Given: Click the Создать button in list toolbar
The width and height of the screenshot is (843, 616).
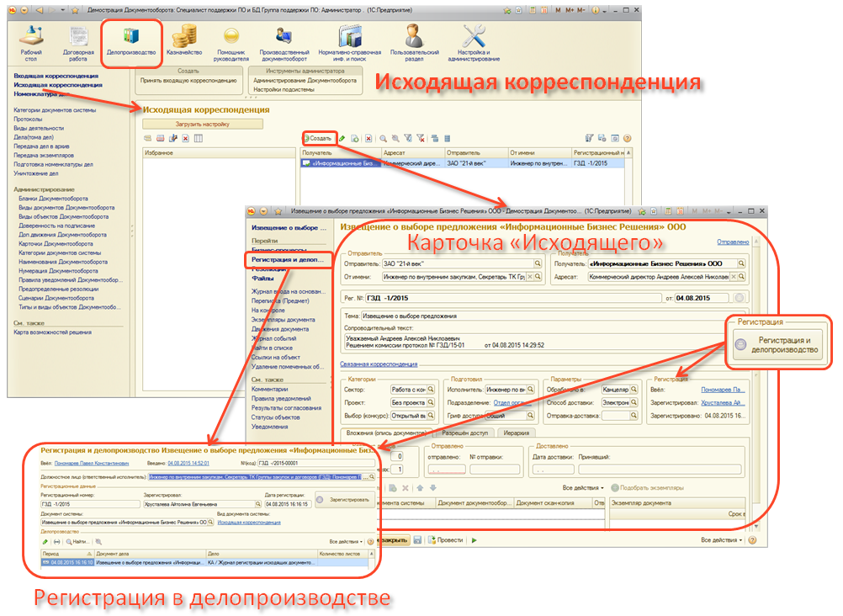Looking at the screenshot, I should coord(320,138).
